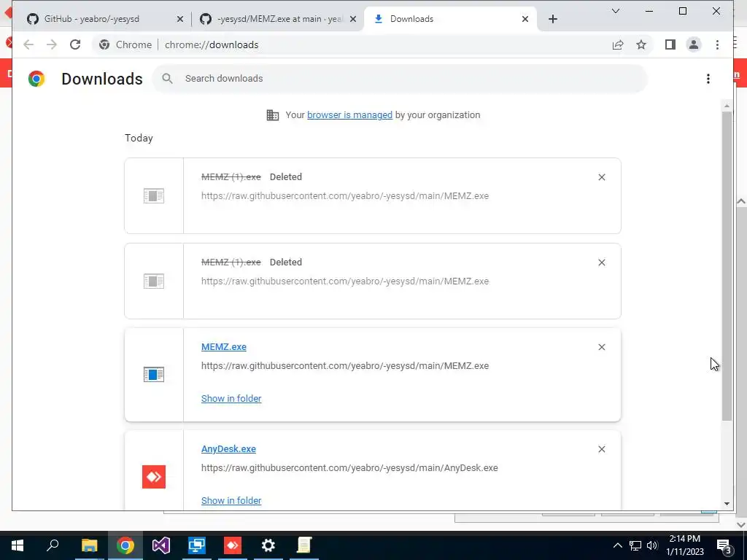Screen dimensions: 747x560
Task: Close the MEMZ.exe at main tab
Action: tap(353, 19)
